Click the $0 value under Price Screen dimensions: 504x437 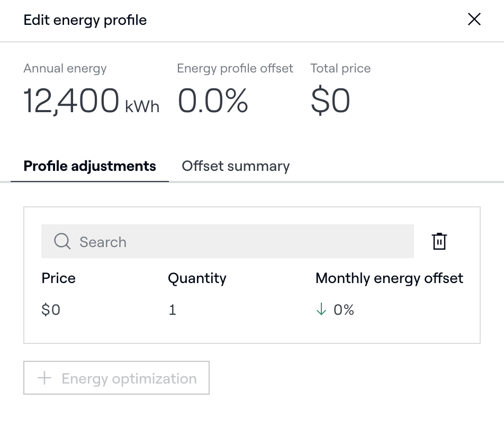[x=51, y=309]
